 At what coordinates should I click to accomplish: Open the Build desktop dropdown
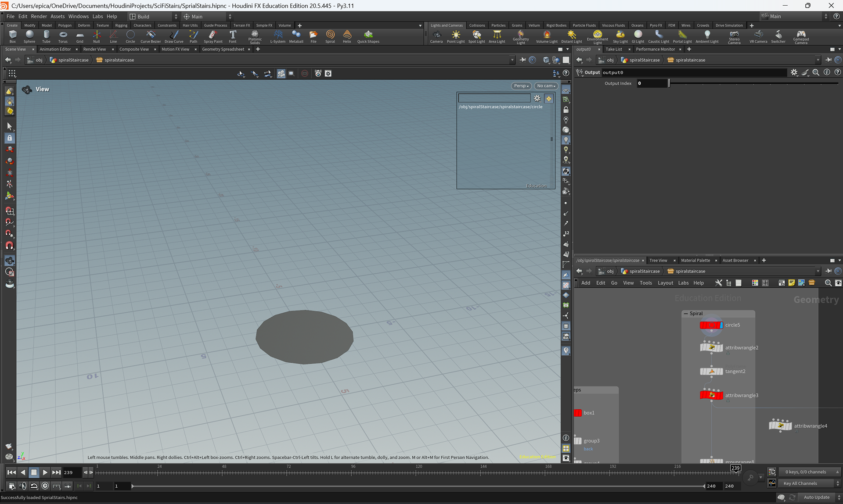tap(154, 16)
